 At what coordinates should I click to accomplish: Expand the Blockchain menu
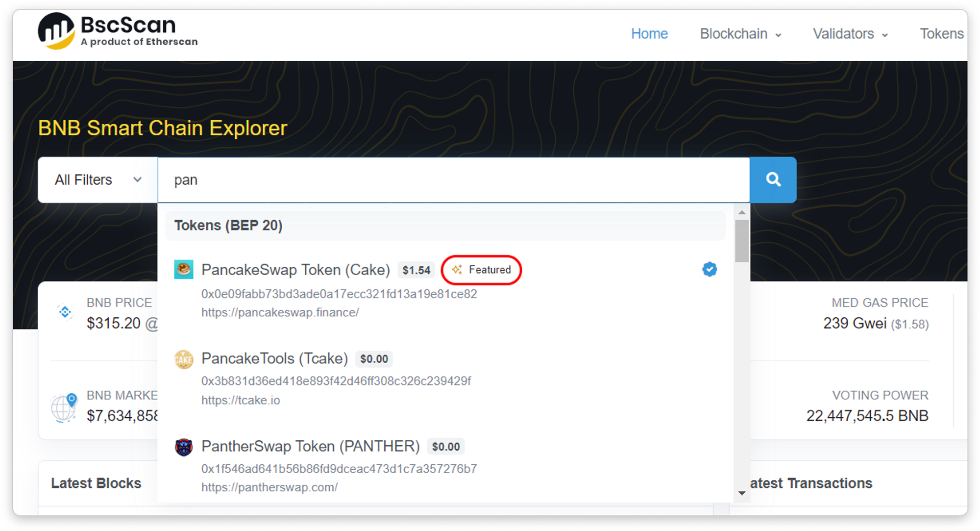(x=740, y=34)
